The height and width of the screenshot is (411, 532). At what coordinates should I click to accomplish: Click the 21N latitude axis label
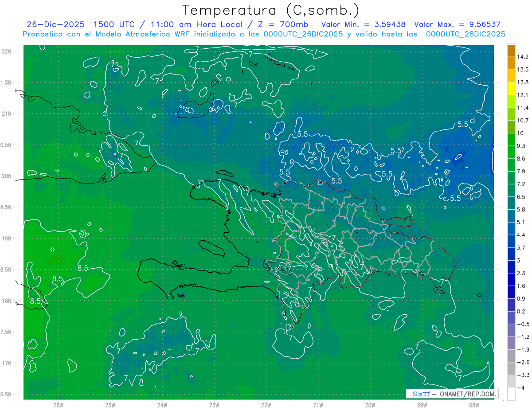[x=7, y=114]
